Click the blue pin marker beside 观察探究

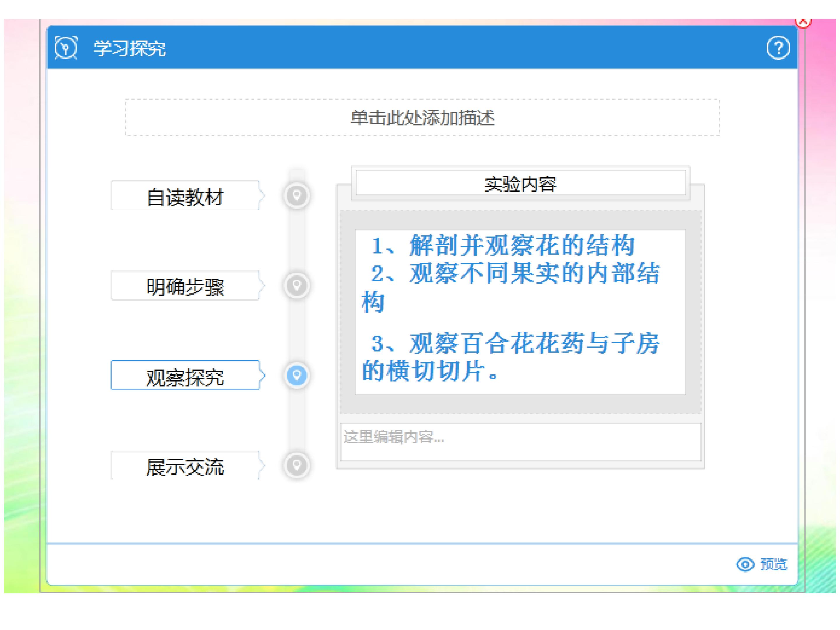(x=297, y=375)
